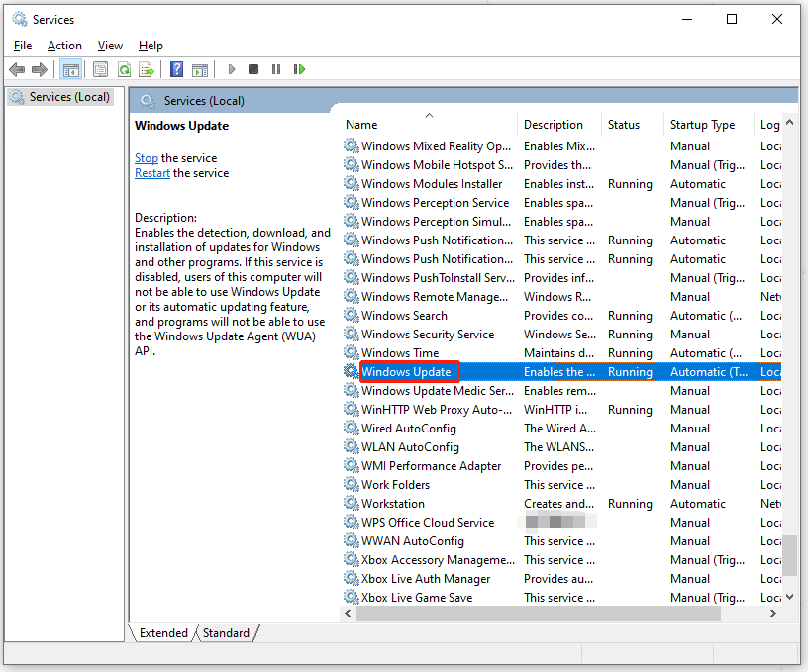Click horizontal scrollbar left arrow
Image resolution: width=808 pixels, height=672 pixels.
pyautogui.click(x=348, y=613)
